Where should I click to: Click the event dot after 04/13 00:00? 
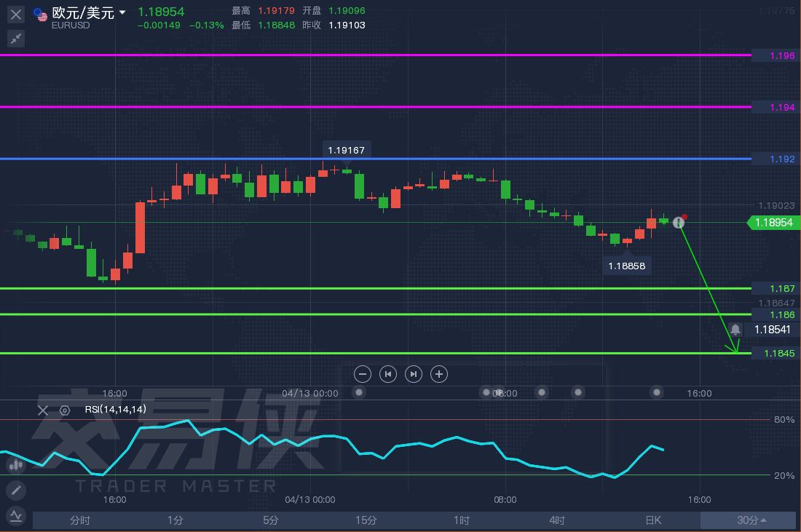(x=359, y=392)
